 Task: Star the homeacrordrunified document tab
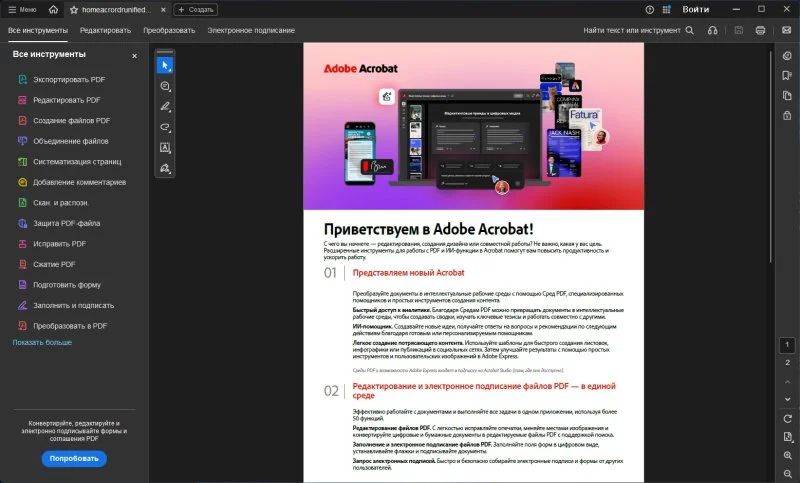(x=73, y=10)
